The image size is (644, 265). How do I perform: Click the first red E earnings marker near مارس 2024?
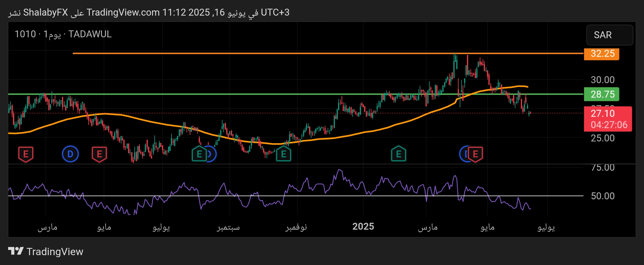point(26,154)
